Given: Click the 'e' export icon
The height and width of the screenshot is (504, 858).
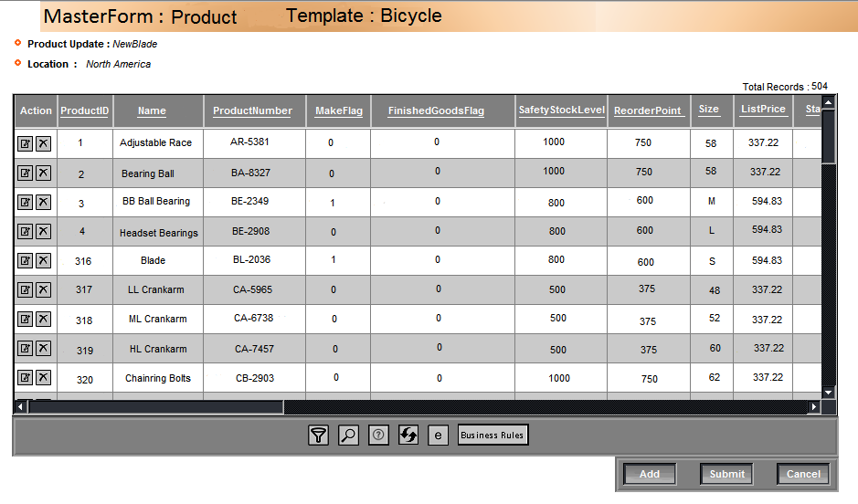Looking at the screenshot, I should pyautogui.click(x=439, y=436).
